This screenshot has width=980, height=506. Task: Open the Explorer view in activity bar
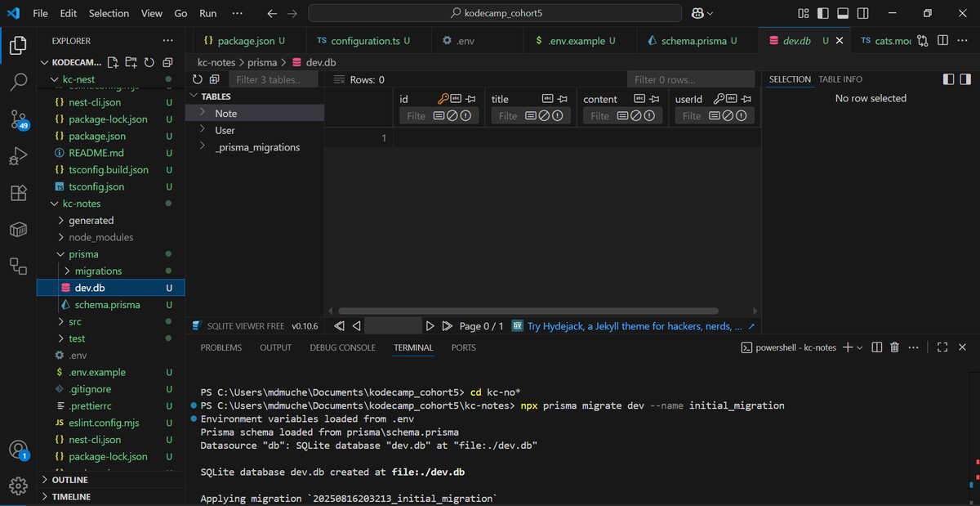(x=18, y=45)
